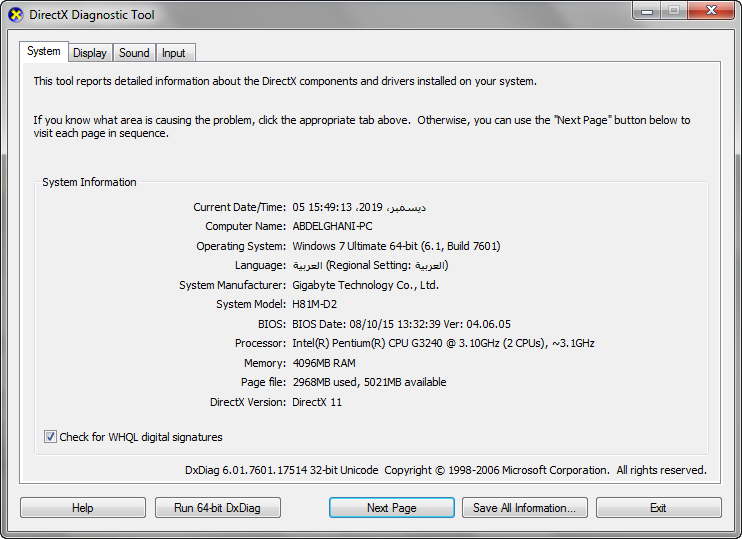Click the DirectX 11 version value
The width and height of the screenshot is (742, 539).
point(317,402)
